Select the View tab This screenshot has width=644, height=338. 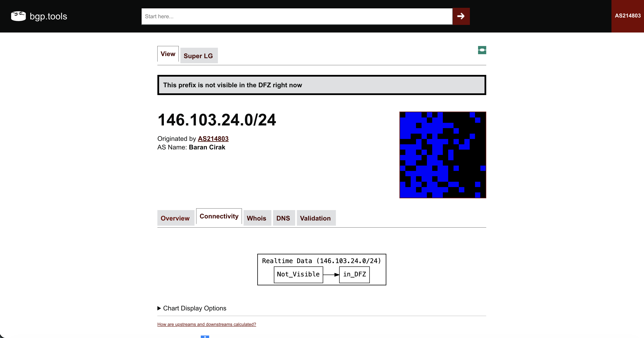[168, 54]
